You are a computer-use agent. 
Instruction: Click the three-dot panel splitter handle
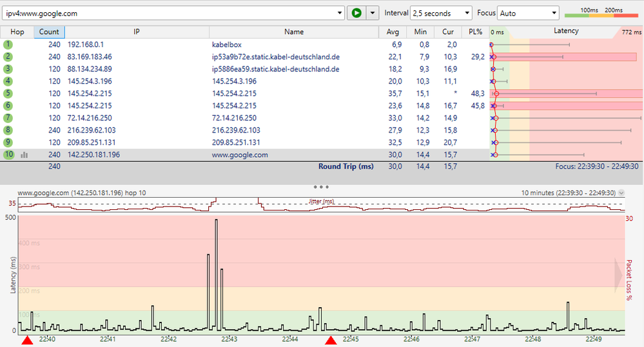(x=322, y=187)
